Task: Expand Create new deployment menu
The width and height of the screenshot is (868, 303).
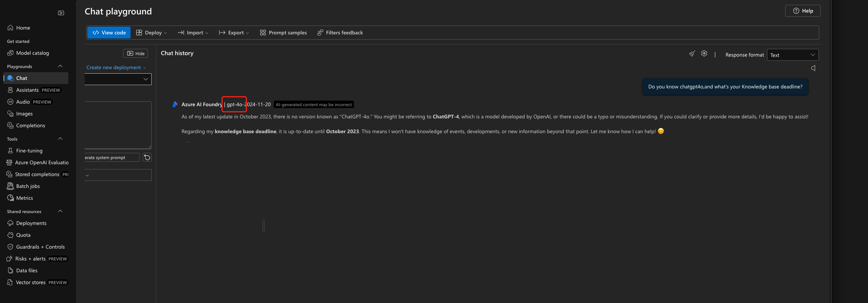Action: (116, 67)
